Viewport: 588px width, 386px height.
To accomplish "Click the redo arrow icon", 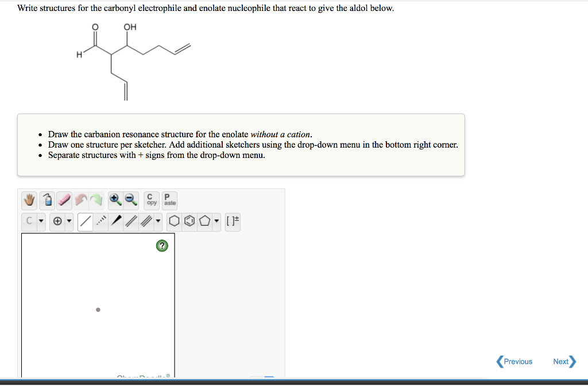I will click(x=96, y=200).
